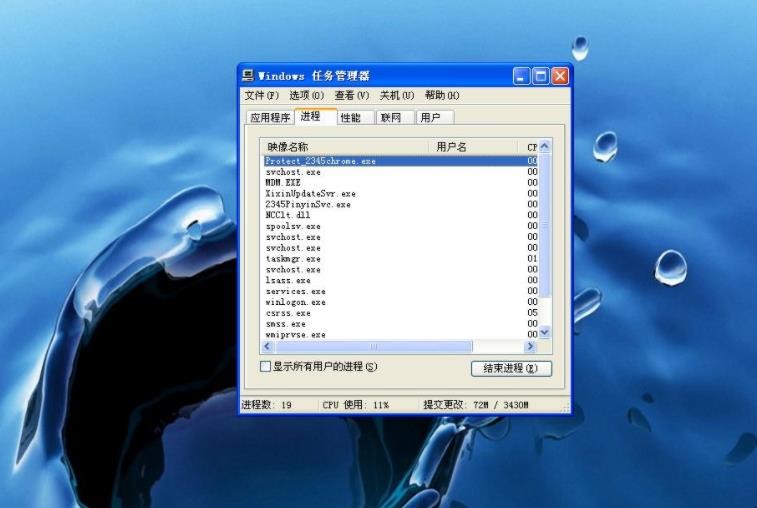This screenshot has height=508, width=757.
Task: Minimize the Task Manager window
Action: click(x=521, y=76)
